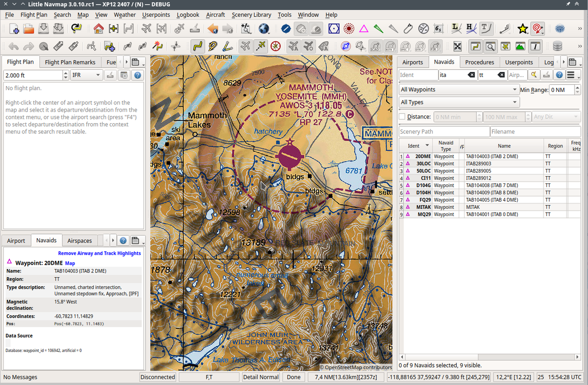Expand Ident column sort arrow

pos(427,146)
